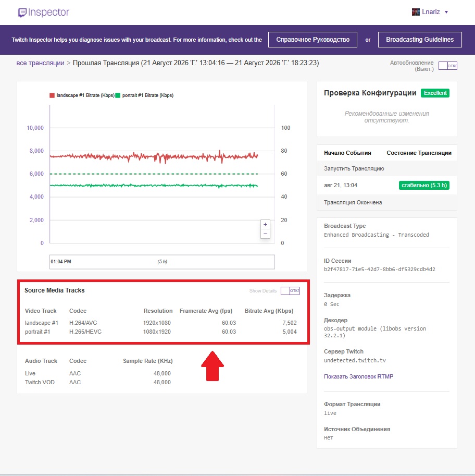Click the Проверка Конфигурации heading
This screenshot has height=476, width=475.
(370, 93)
